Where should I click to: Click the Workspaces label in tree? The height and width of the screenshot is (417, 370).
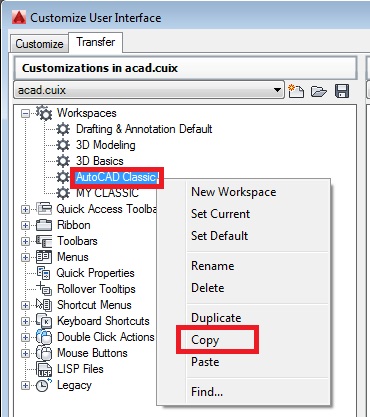point(86,113)
